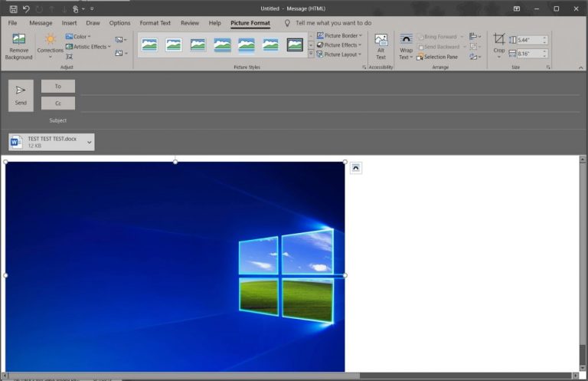588x381 pixels.
Task: Apply the second picture style thumbnail
Action: (174, 45)
